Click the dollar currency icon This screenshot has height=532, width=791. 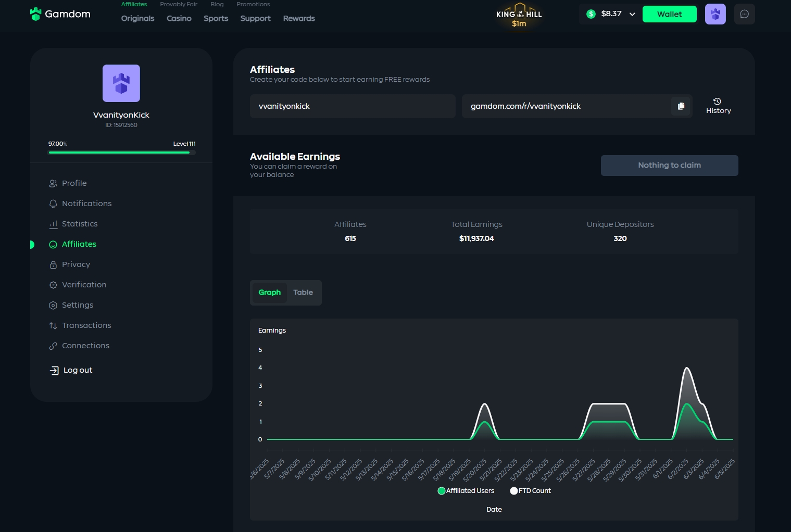(x=591, y=14)
